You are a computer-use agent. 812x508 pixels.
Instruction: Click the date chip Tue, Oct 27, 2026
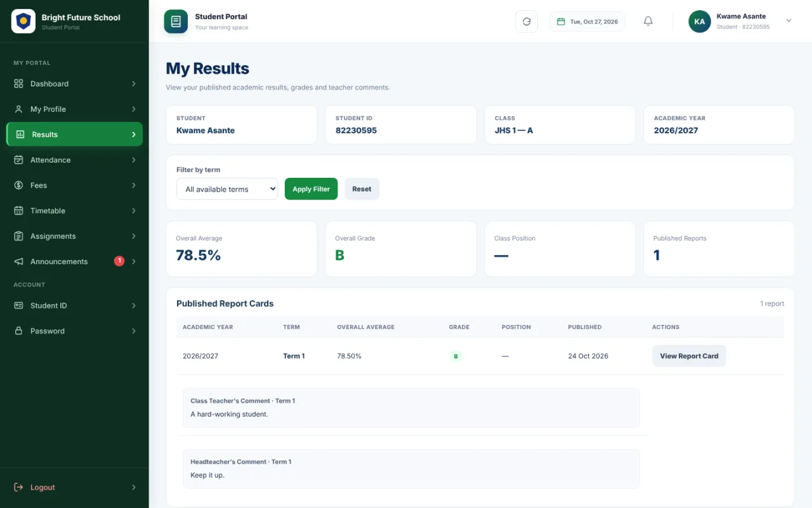[587, 22]
